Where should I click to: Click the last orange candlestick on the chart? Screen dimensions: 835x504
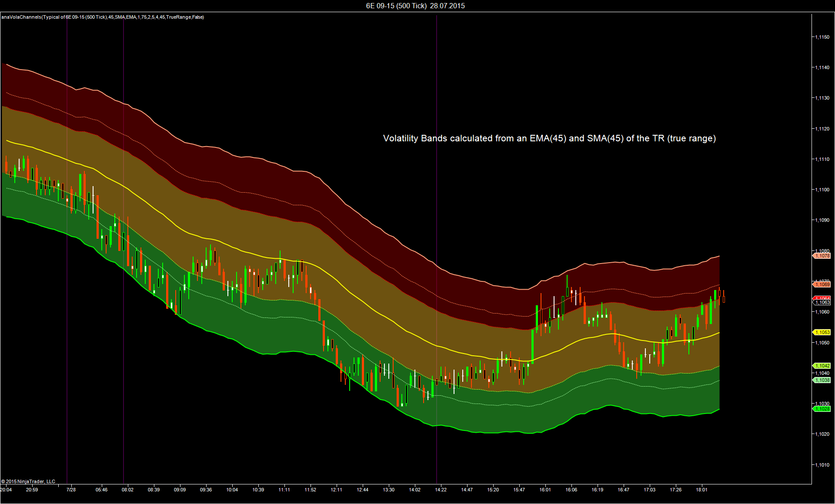[x=724, y=299]
